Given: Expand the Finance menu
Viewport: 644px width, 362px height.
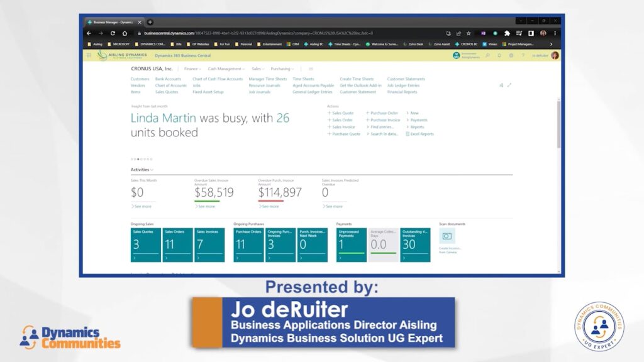Looking at the screenshot, I should point(192,69).
